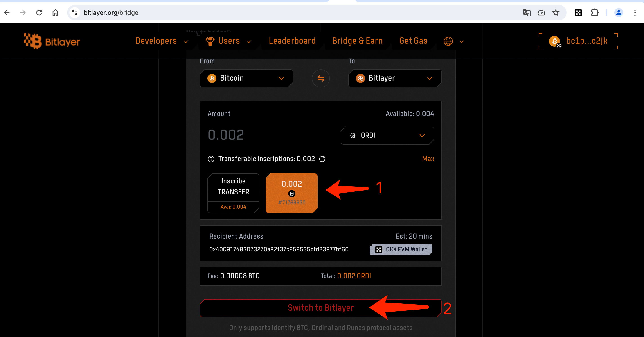
Task: Open the OKX wallet extension icon
Action: (578, 13)
